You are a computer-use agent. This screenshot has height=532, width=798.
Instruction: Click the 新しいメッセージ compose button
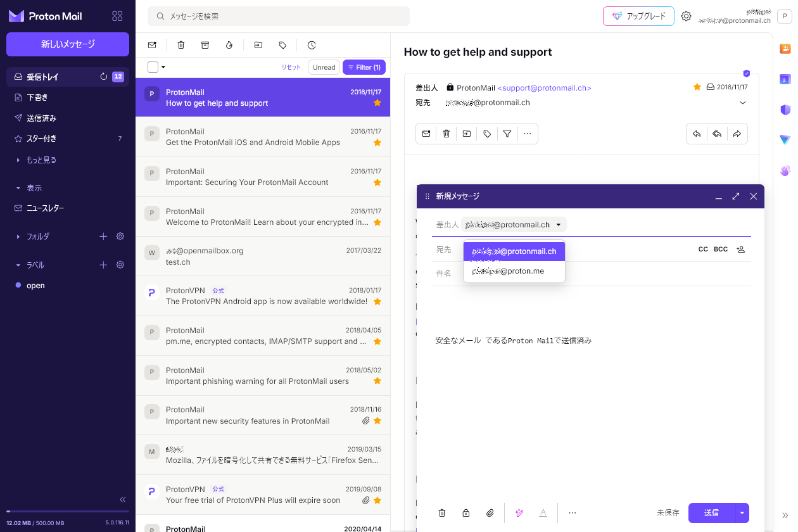pos(68,44)
